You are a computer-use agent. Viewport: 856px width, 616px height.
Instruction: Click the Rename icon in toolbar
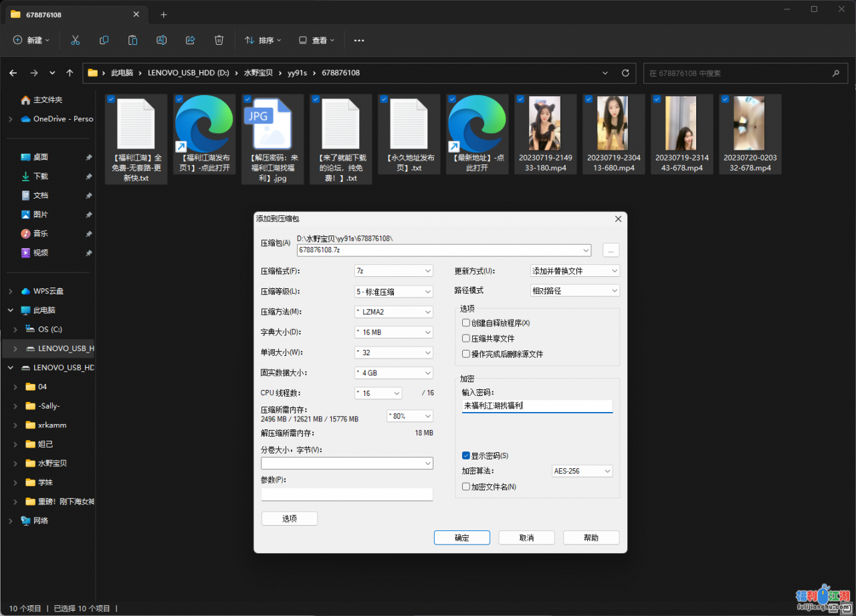click(x=161, y=40)
